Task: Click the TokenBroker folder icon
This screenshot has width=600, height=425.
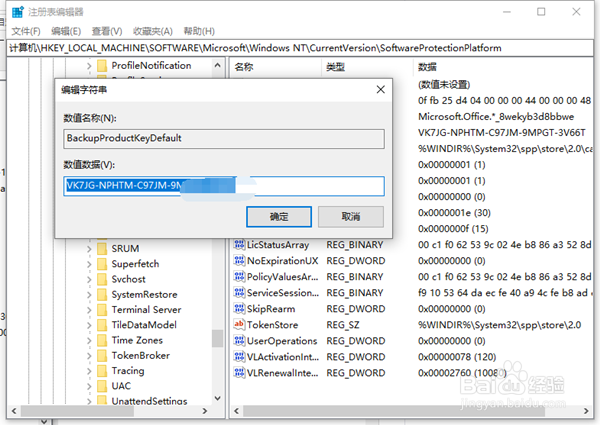Action: [102, 355]
